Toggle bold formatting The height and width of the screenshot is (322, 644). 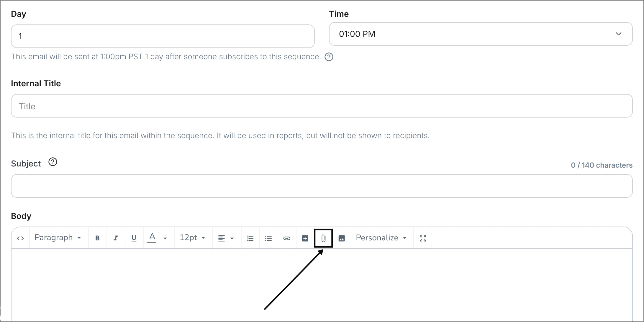pyautogui.click(x=97, y=238)
